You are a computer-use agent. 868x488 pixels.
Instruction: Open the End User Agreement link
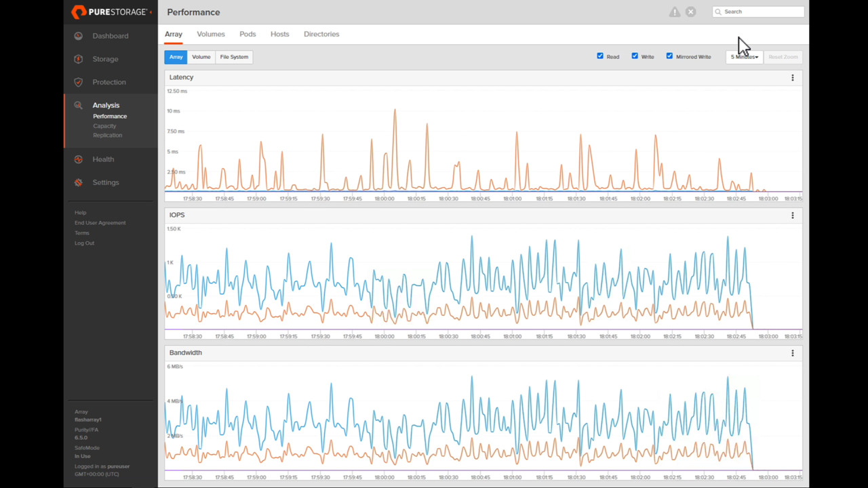pos(100,222)
